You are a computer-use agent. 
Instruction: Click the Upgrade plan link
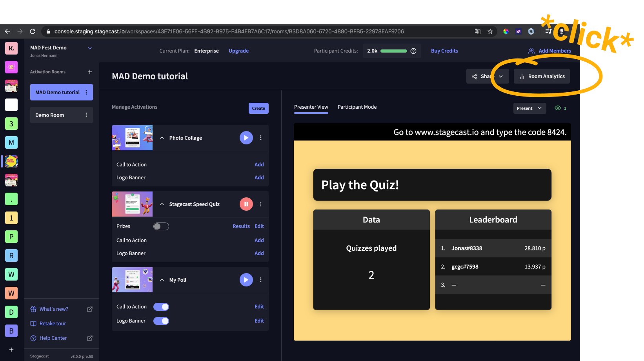pyautogui.click(x=238, y=51)
